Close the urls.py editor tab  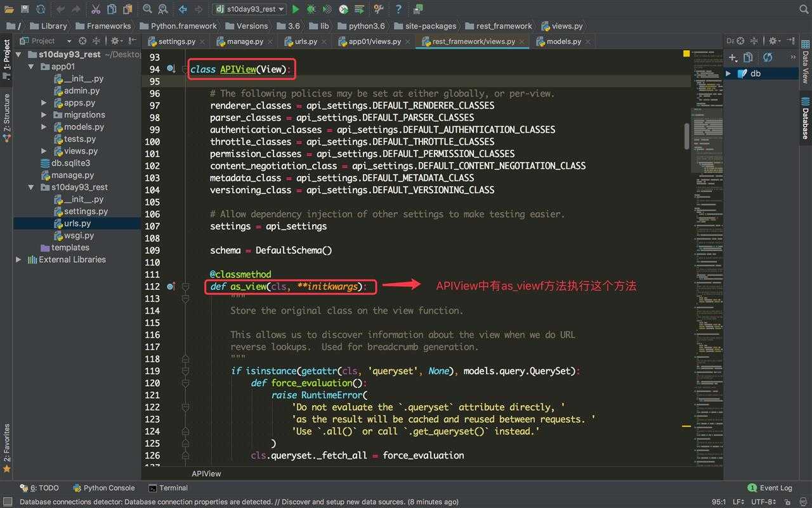324,42
